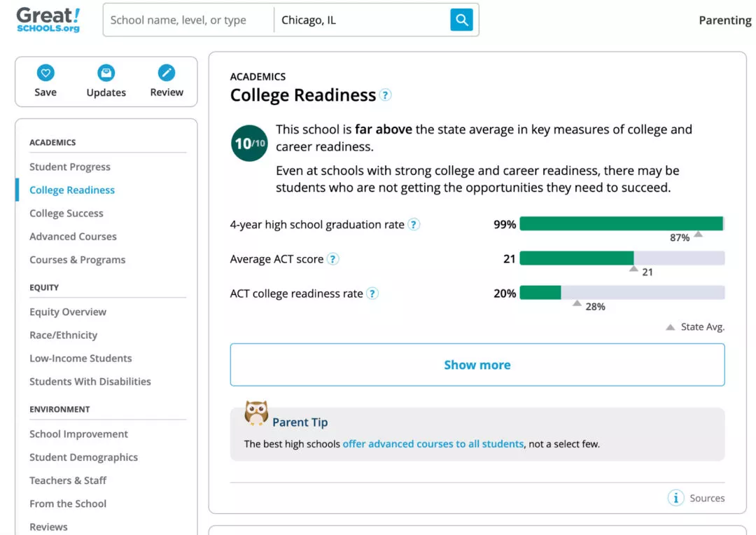The image size is (756, 535).
Task: Write a review using pencil icon
Action: [x=167, y=73]
